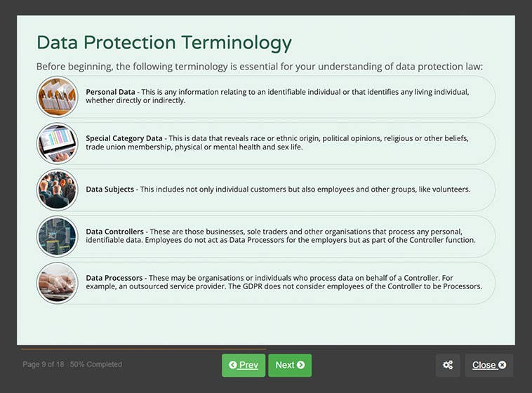Click the "Data Protection Terminology" page title

click(x=164, y=43)
